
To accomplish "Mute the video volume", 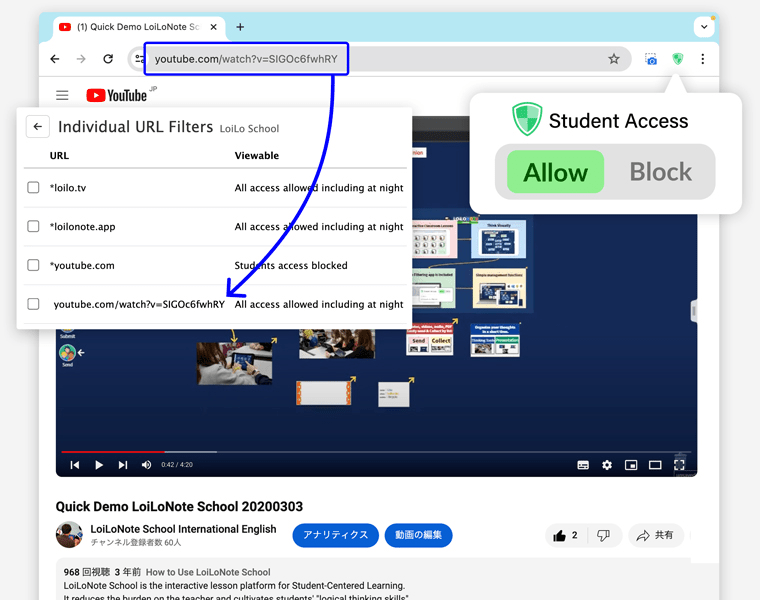I will coord(146,465).
